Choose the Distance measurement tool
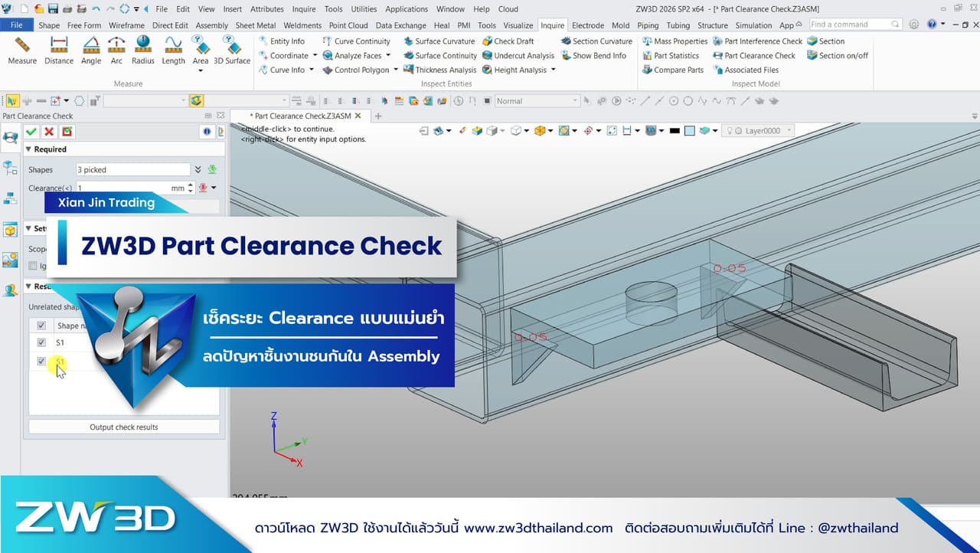 (x=59, y=50)
